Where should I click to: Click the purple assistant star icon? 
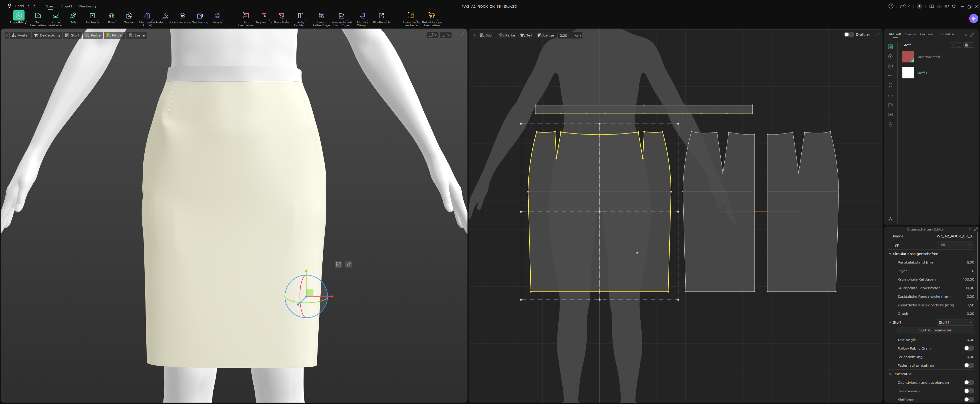(973, 18)
